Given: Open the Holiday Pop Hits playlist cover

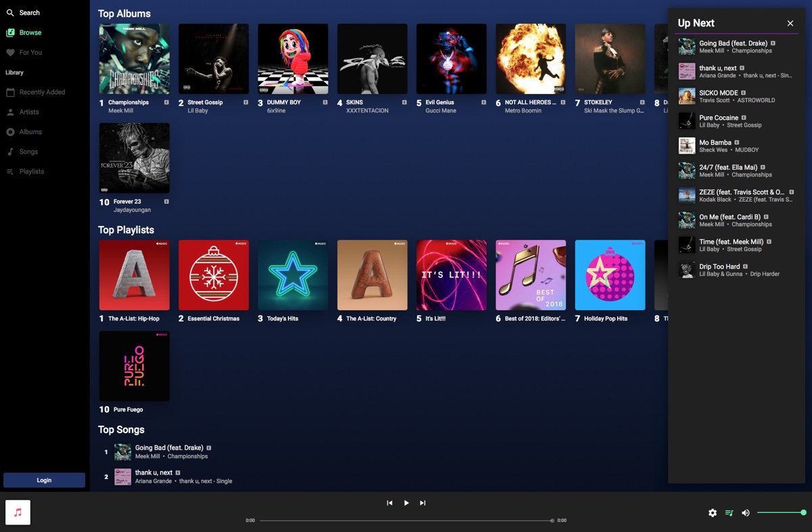Looking at the screenshot, I should point(610,275).
